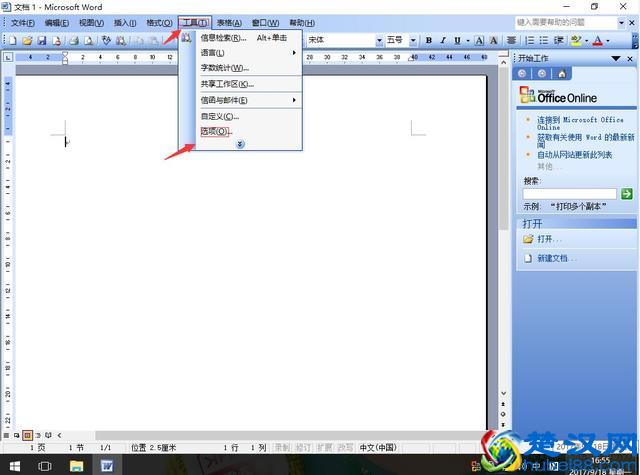Switch to Normal view icon at bottom
640x475 pixels.
6,435
